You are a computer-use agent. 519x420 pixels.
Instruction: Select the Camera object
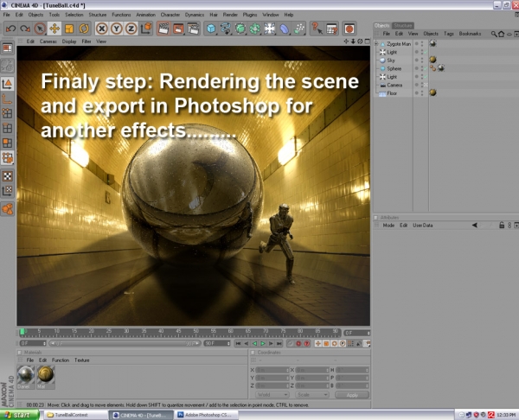coord(394,85)
